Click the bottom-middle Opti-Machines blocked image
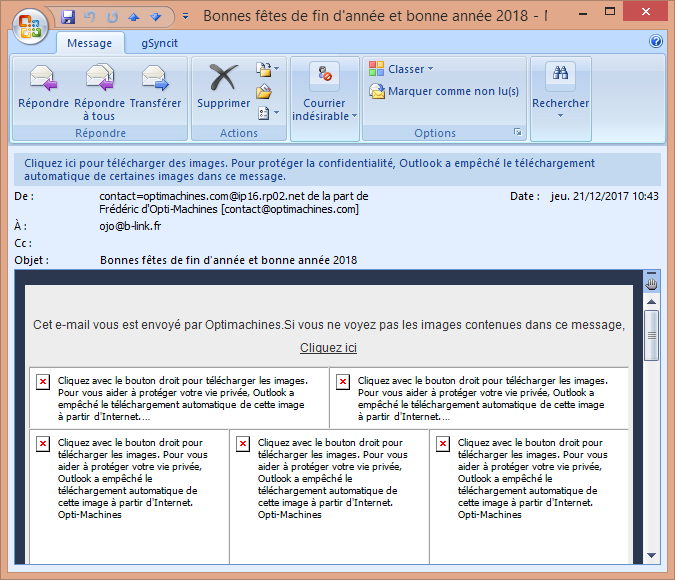 tap(329, 496)
